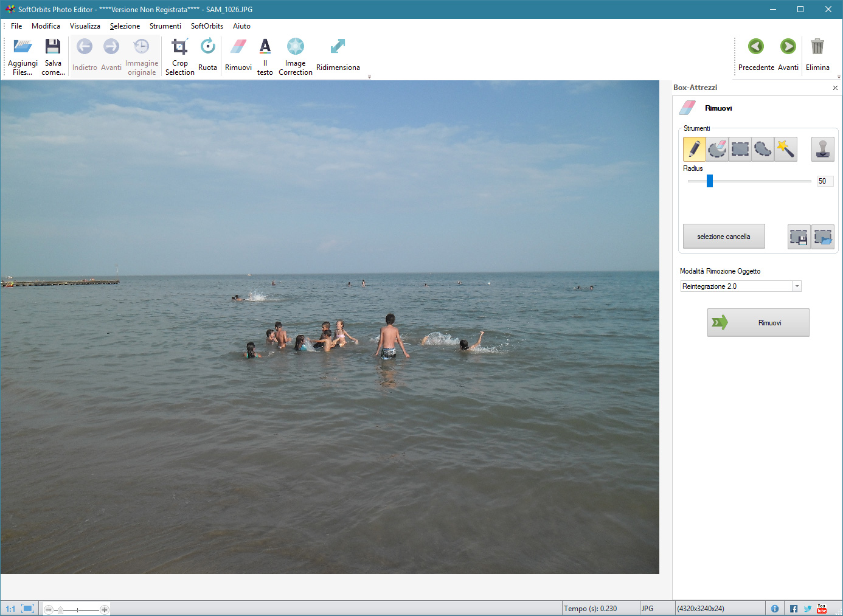Expand the main toolbar overflow arrow
The height and width of the screenshot is (616, 843).
(369, 77)
